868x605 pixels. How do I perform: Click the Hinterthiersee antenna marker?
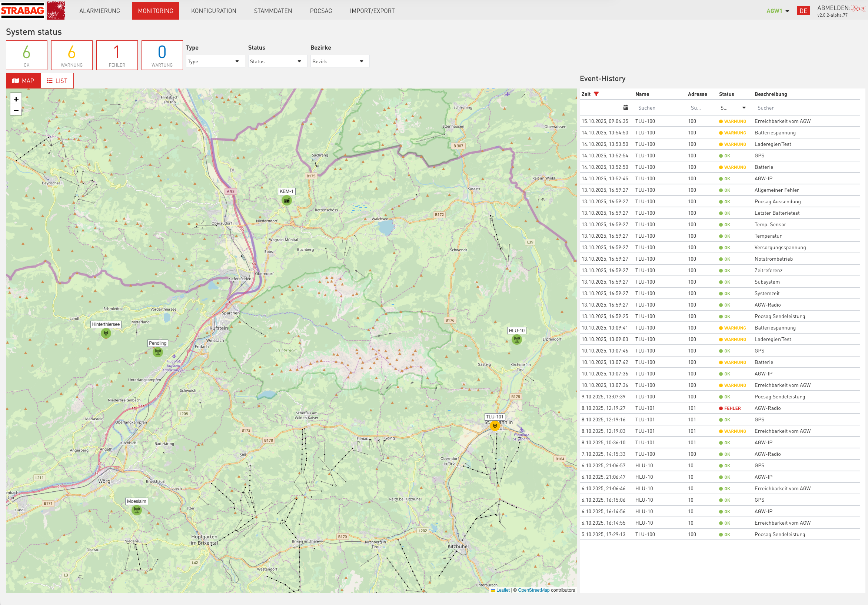106,333
